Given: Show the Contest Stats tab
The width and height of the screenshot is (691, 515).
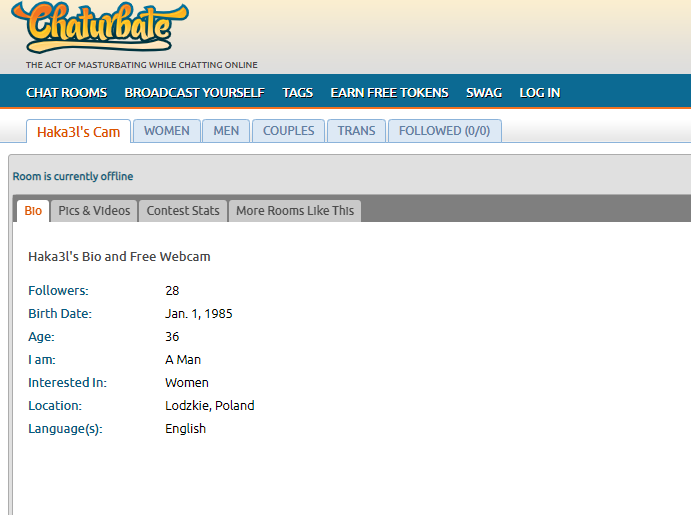Looking at the screenshot, I should pyautogui.click(x=183, y=211).
